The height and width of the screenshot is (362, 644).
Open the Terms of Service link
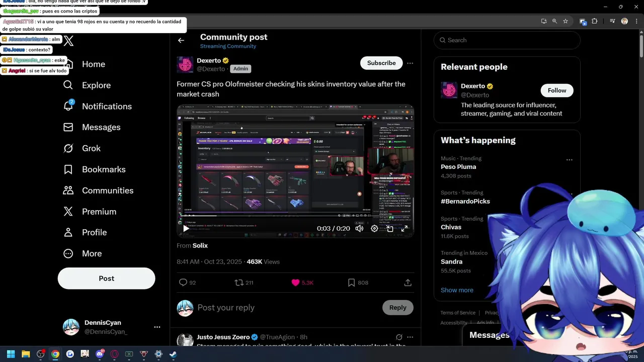click(x=458, y=313)
